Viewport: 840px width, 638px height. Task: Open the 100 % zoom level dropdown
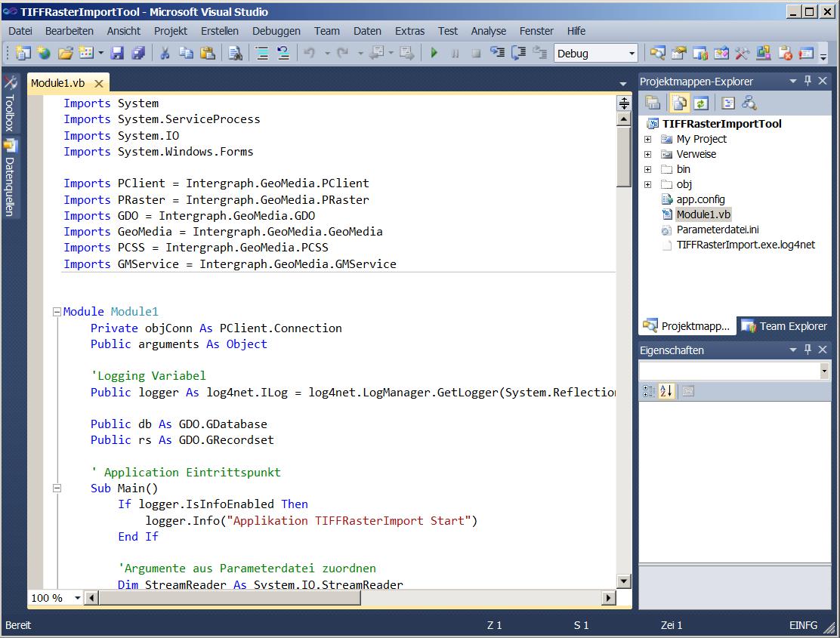click(78, 598)
